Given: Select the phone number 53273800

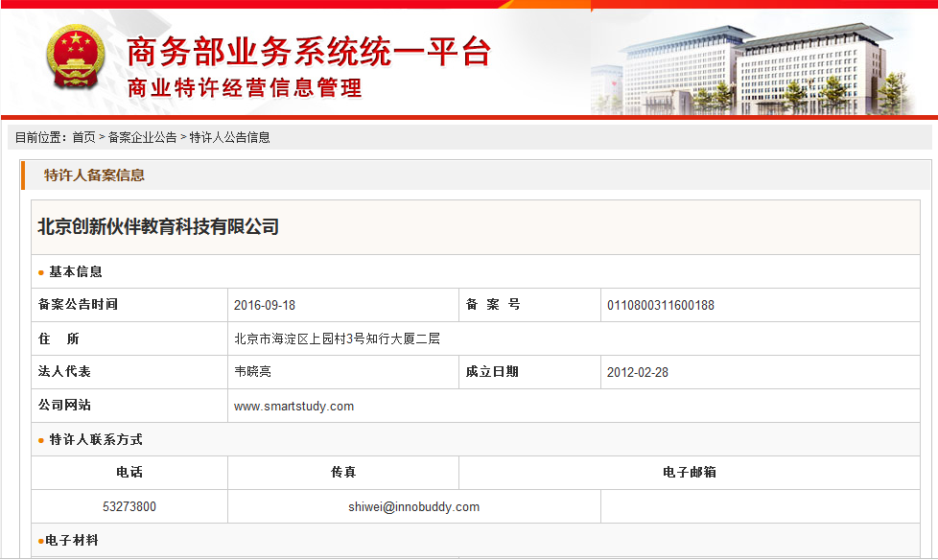Looking at the screenshot, I should coord(129,506).
